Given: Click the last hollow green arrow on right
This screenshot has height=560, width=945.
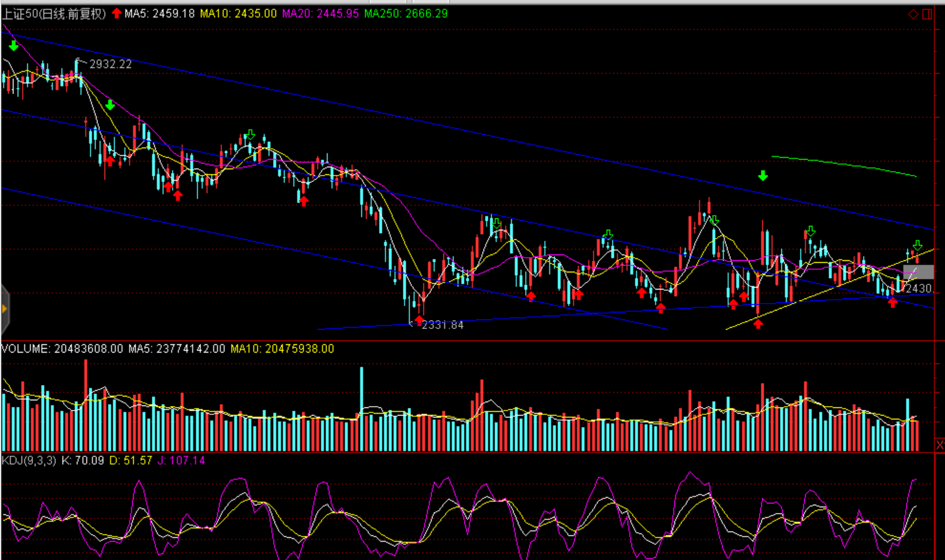Looking at the screenshot, I should point(917,245).
